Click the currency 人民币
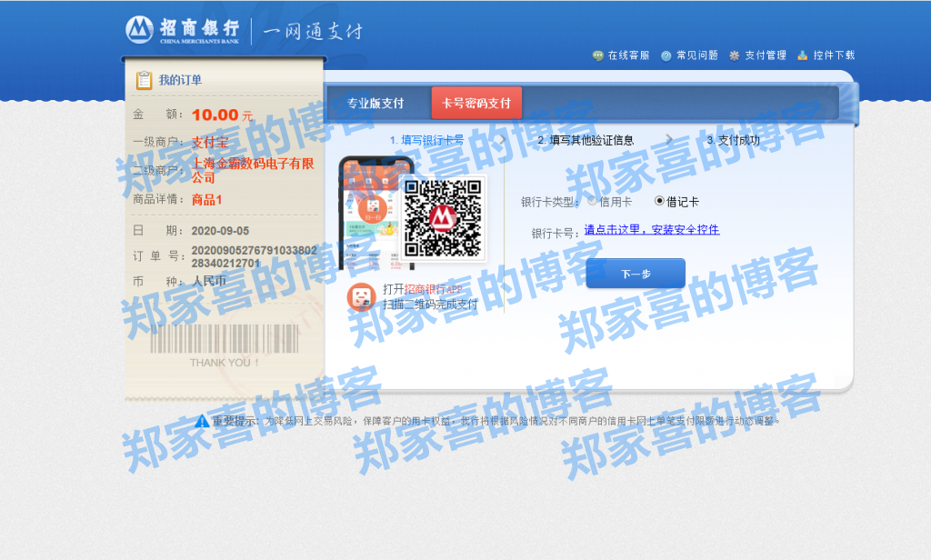The image size is (931, 560). point(209,281)
